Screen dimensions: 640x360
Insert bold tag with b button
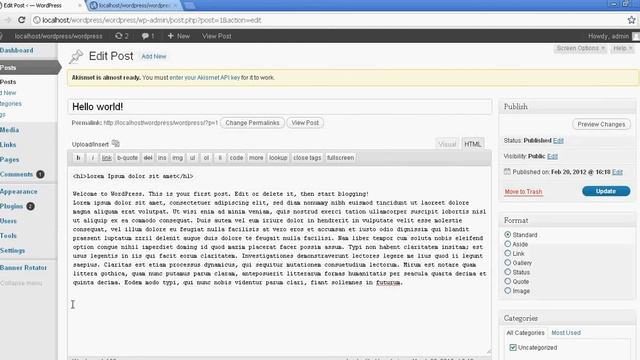78,158
